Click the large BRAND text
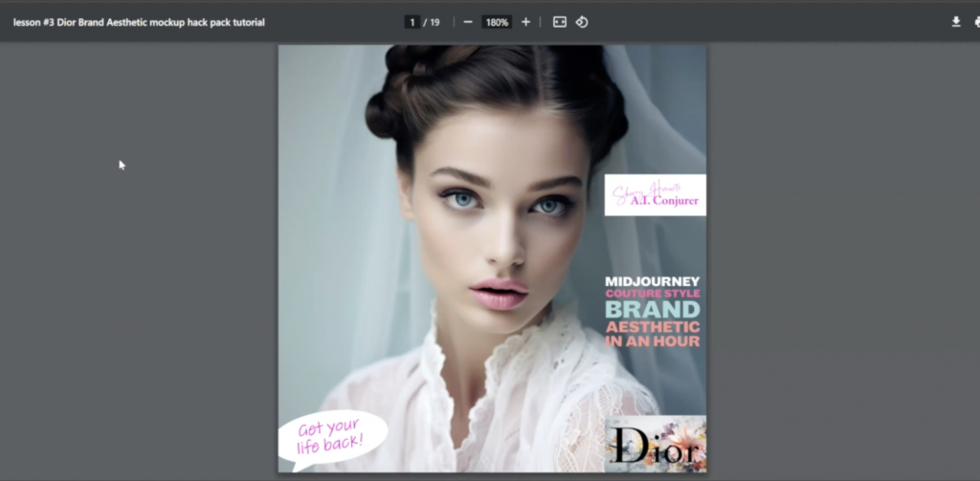 (652, 310)
